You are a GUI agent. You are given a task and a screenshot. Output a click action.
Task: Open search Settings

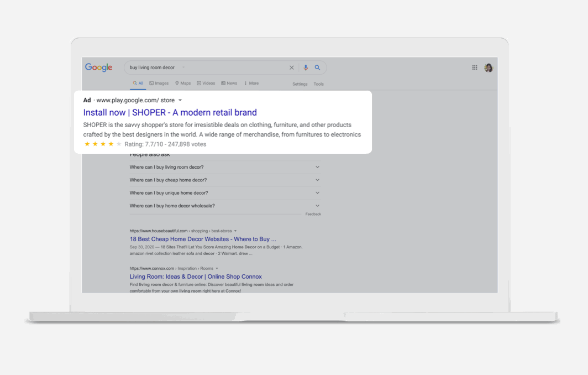[300, 84]
